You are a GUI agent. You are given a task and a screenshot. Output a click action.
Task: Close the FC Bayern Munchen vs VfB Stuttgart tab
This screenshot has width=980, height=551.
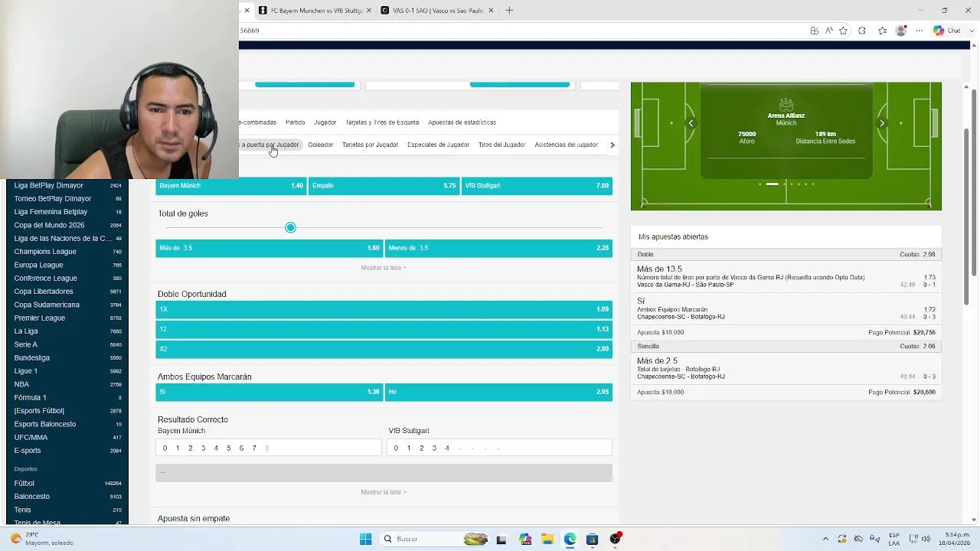tap(369, 11)
